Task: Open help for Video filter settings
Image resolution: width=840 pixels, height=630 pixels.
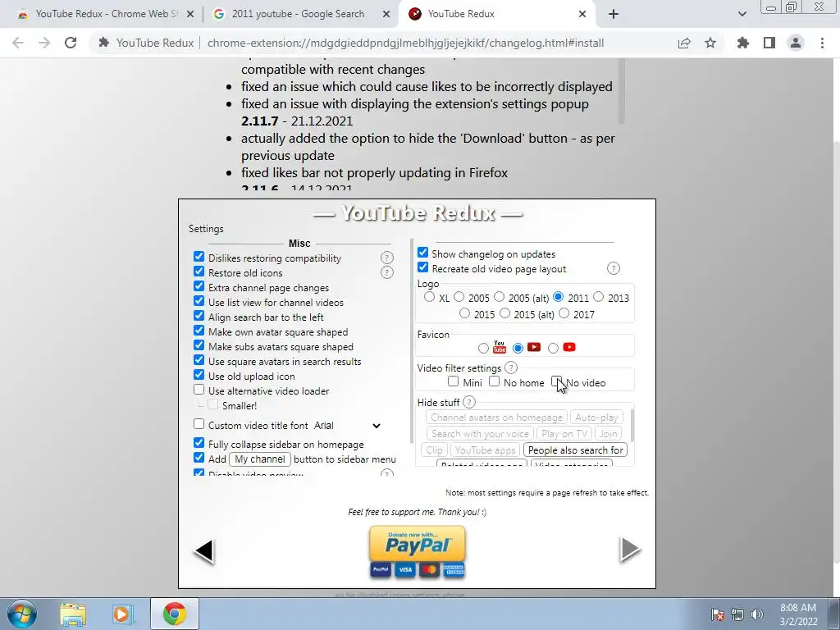Action: [511, 368]
